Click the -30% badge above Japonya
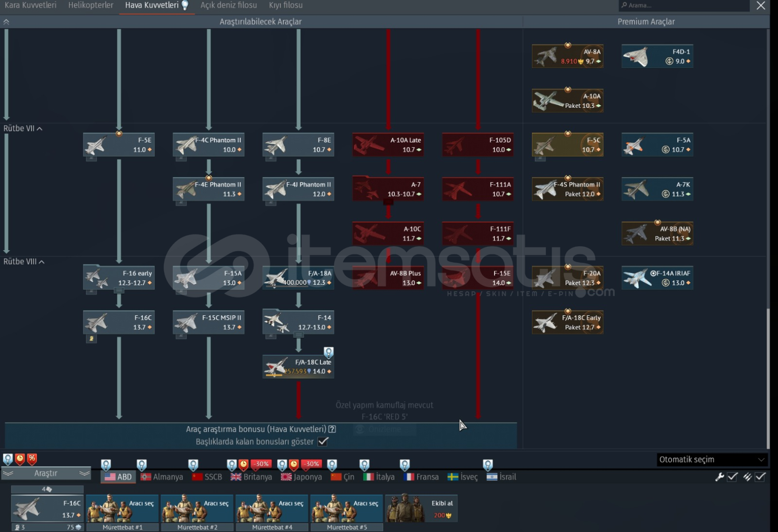The image size is (778, 532). pos(312,464)
